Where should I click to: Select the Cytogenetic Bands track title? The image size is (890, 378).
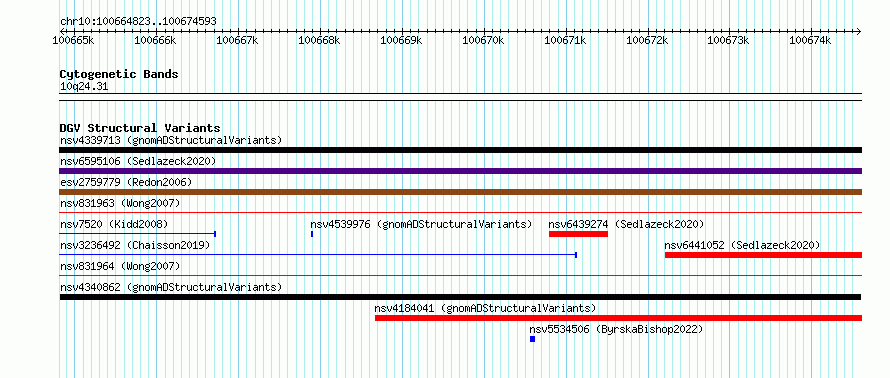click(119, 74)
